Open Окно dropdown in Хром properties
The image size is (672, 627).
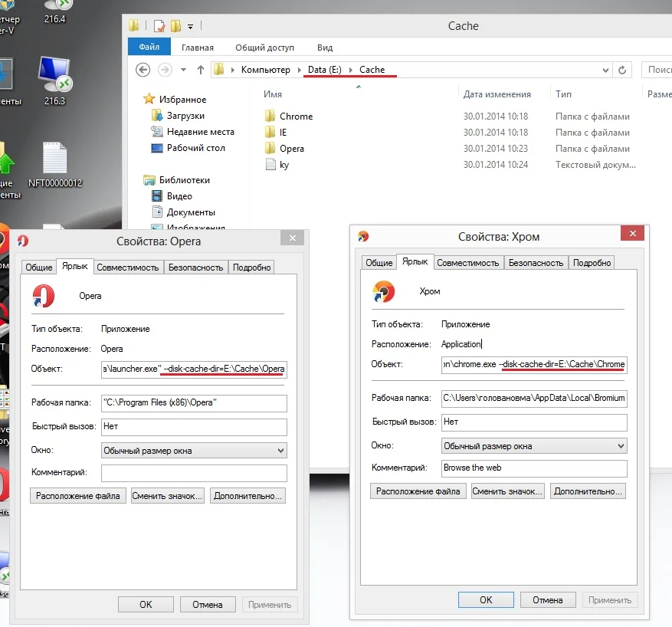click(534, 446)
